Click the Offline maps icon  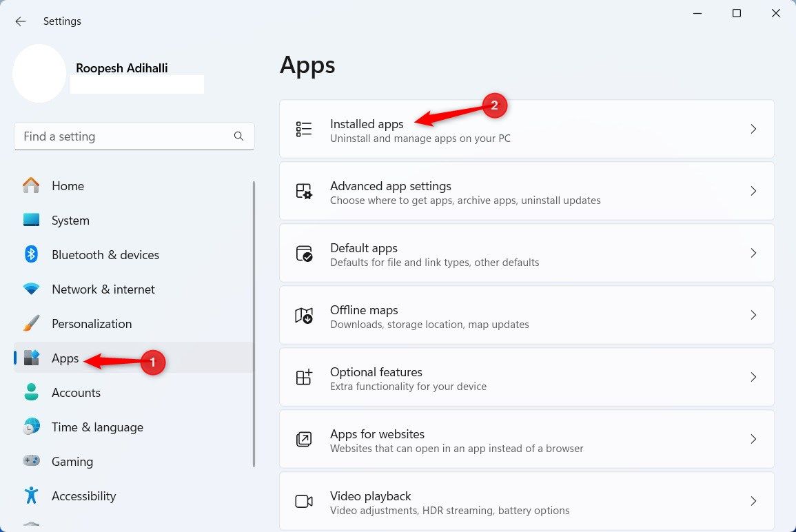point(303,315)
